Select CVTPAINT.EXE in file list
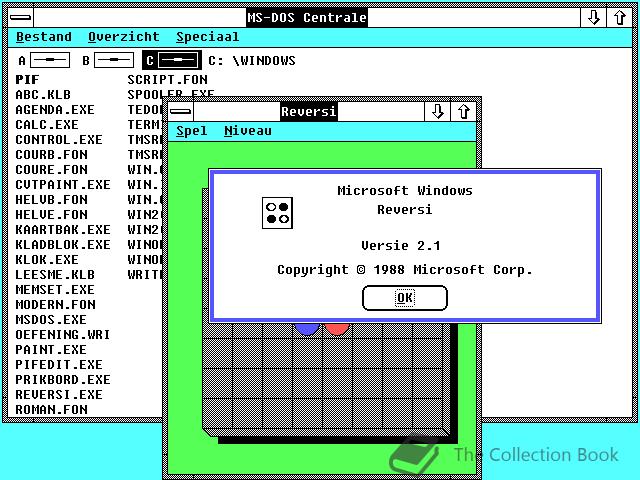The image size is (640, 480). [x=63, y=184]
